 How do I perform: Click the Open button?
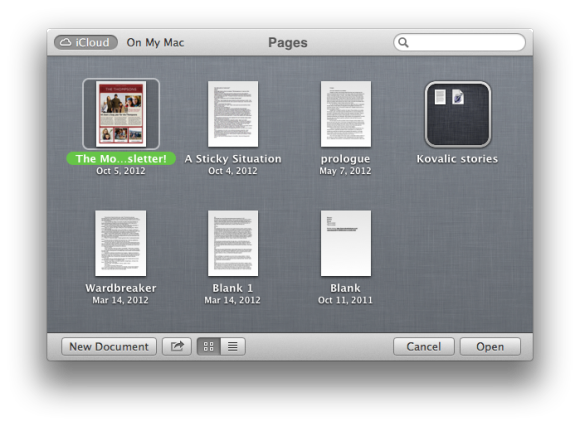point(490,346)
